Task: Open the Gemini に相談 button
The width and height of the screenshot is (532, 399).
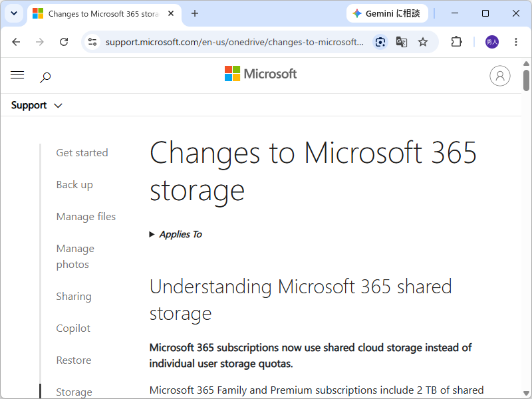Action: 387,13
